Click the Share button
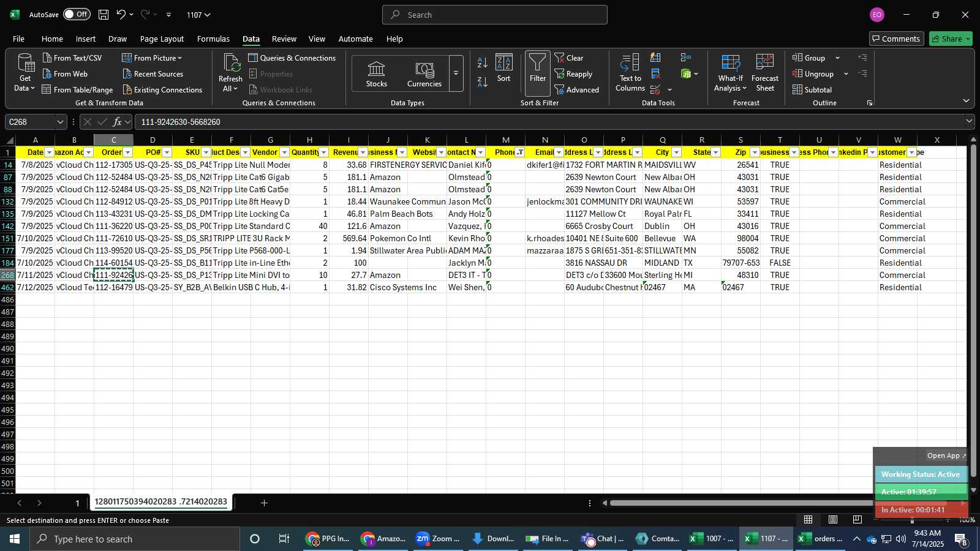980x551 pixels. point(951,39)
